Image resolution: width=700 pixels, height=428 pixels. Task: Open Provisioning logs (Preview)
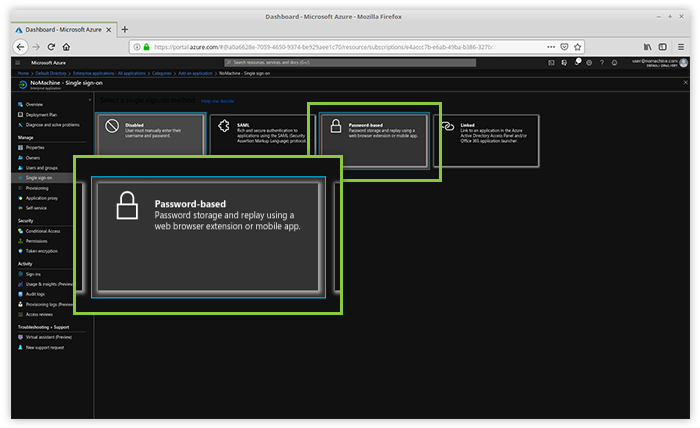[x=45, y=304]
